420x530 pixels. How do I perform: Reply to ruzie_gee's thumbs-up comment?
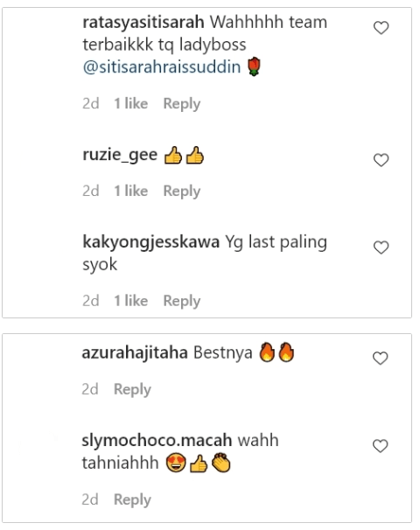(x=182, y=191)
